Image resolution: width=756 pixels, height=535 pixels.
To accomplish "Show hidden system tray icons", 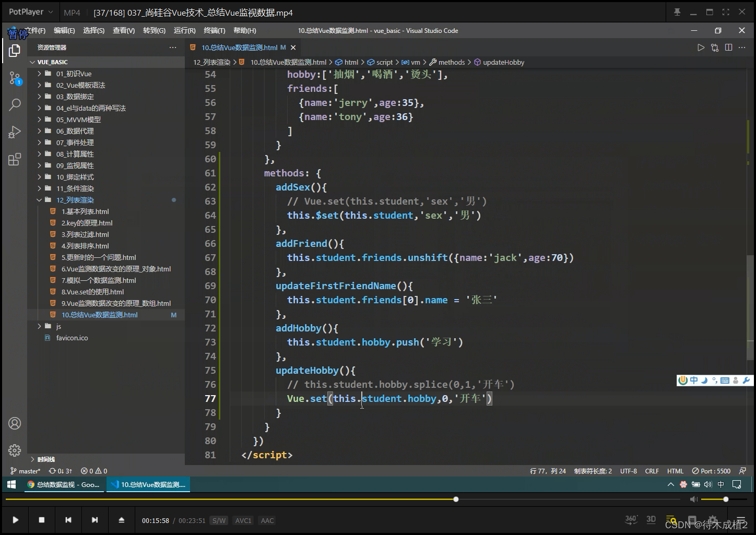I will pyautogui.click(x=670, y=484).
